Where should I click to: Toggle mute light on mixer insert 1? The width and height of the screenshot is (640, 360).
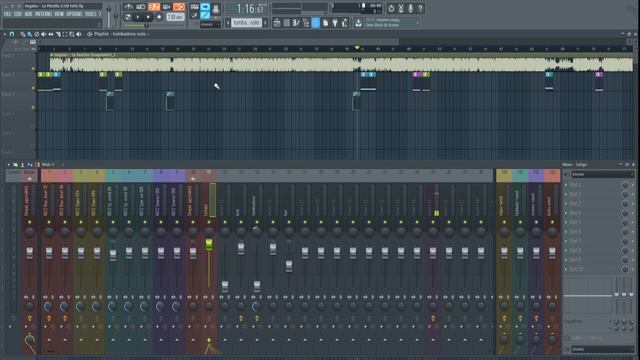(x=49, y=222)
